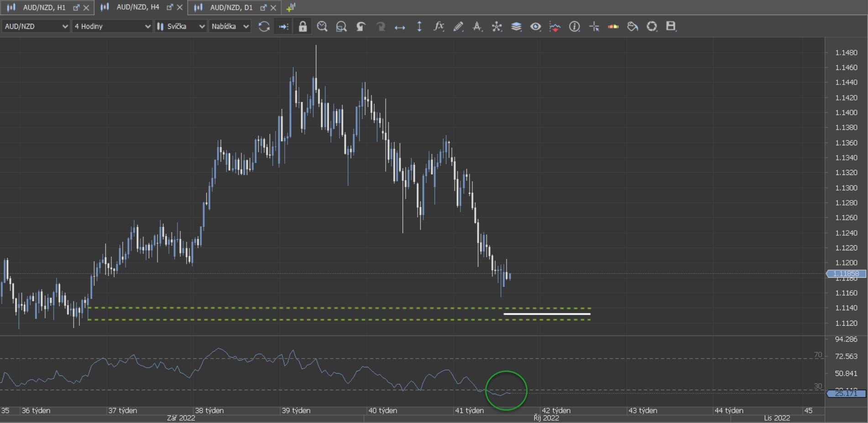Open the layers stack icon
This screenshot has width=868, height=423.
516,26
